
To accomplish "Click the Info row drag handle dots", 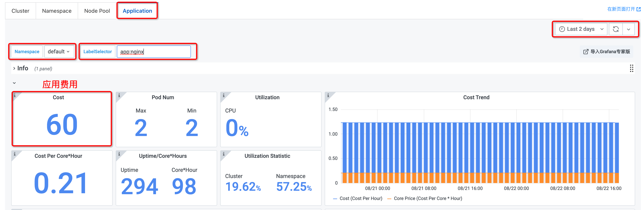I will point(631,68).
